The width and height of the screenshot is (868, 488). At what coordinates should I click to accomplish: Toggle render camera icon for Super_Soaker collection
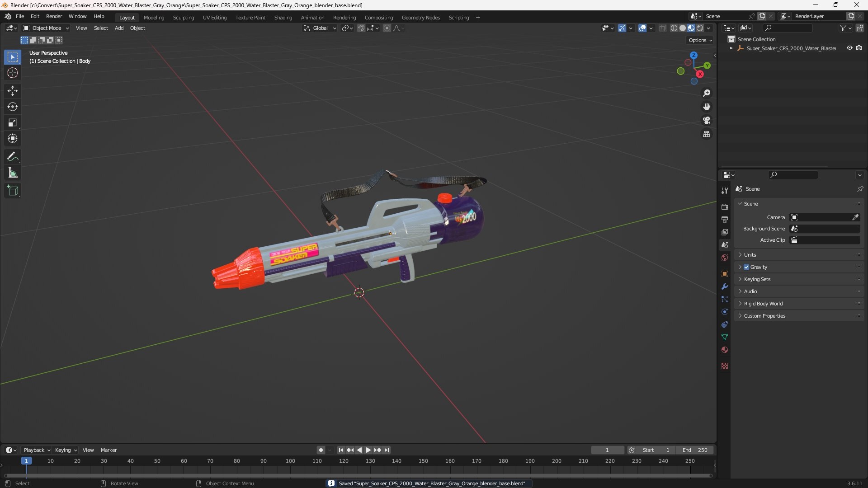(859, 48)
